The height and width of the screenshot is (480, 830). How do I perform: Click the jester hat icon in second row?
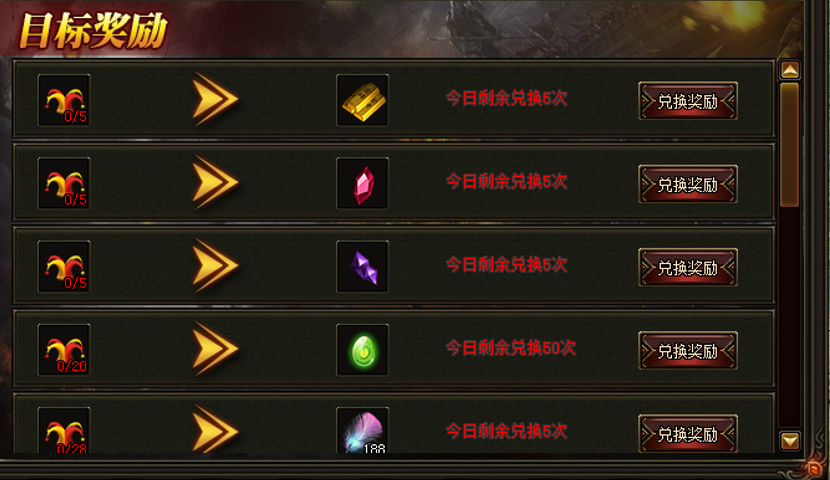point(64,183)
